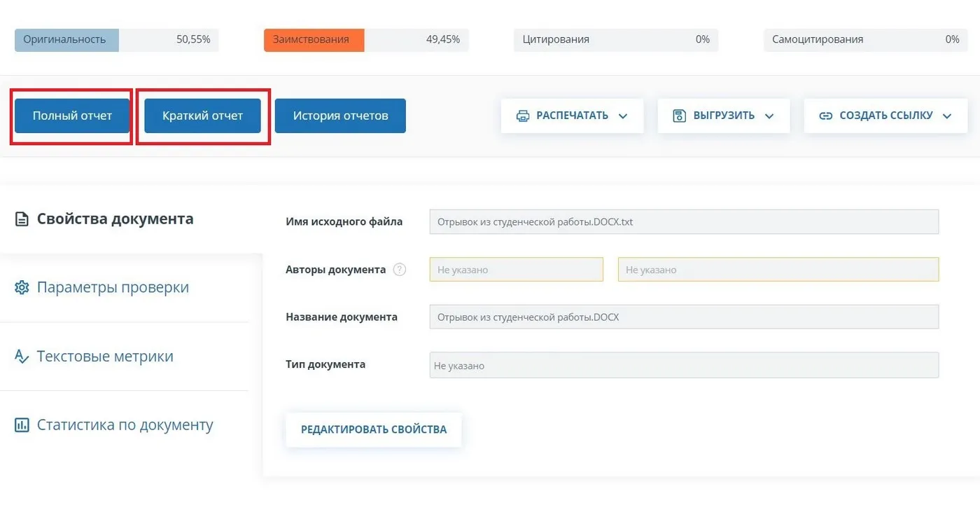Click the save icon in ВЫГРУЗИТЬ
The height and width of the screenshot is (510, 980).
click(x=679, y=116)
